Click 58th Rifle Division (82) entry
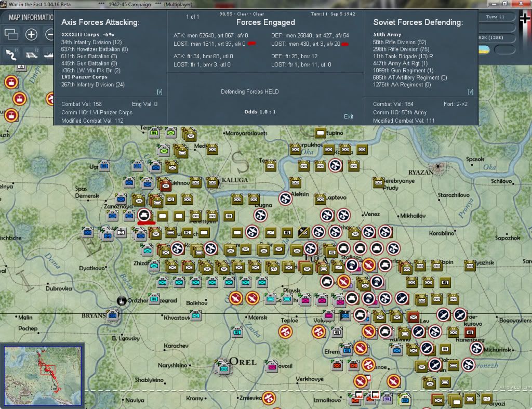 [x=400, y=42]
